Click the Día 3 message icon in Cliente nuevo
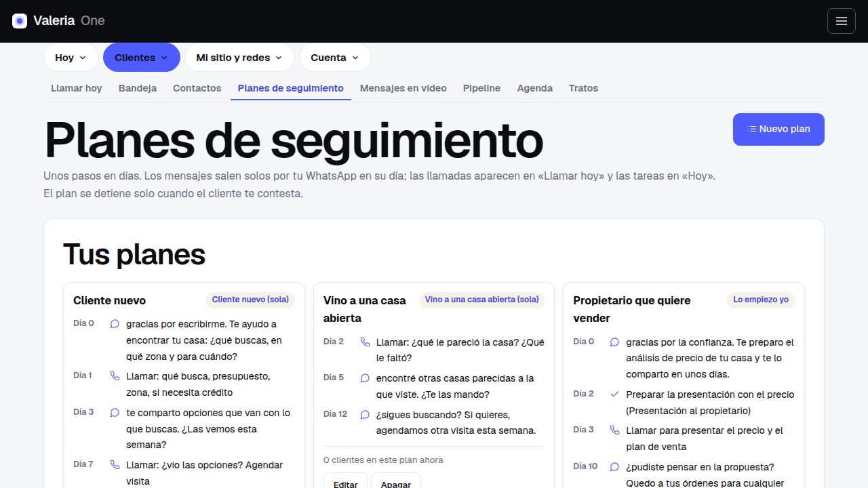The height and width of the screenshot is (488, 868). [115, 413]
